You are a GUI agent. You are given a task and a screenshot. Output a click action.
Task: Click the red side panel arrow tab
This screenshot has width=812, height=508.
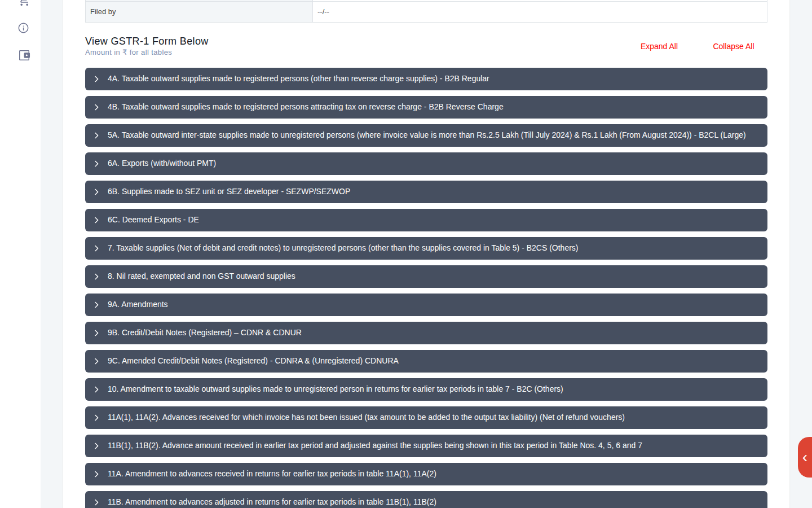[x=805, y=457]
